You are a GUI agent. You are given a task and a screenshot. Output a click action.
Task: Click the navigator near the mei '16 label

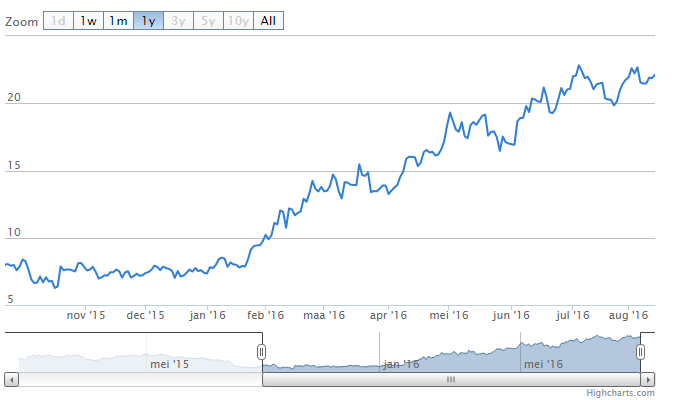(x=542, y=363)
